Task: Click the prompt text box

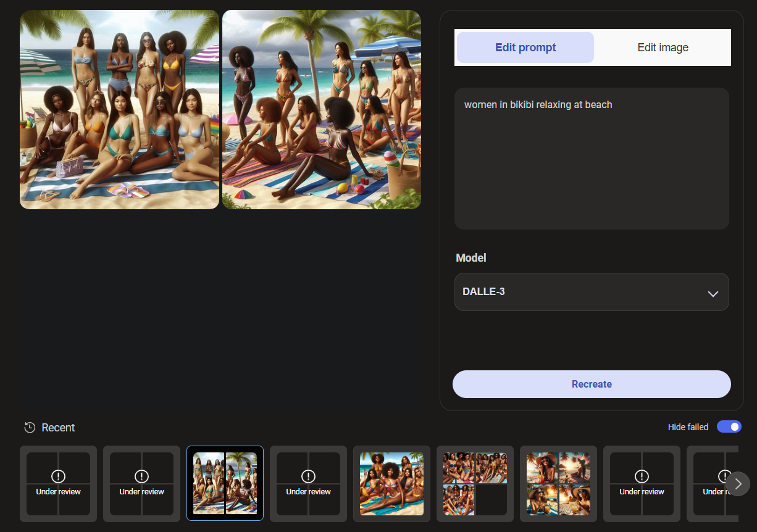Action: pos(592,159)
